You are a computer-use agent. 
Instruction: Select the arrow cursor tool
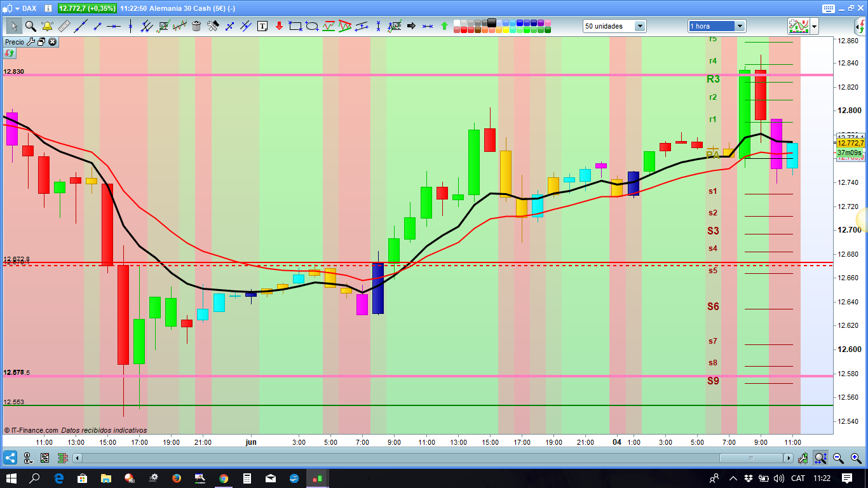point(14,26)
